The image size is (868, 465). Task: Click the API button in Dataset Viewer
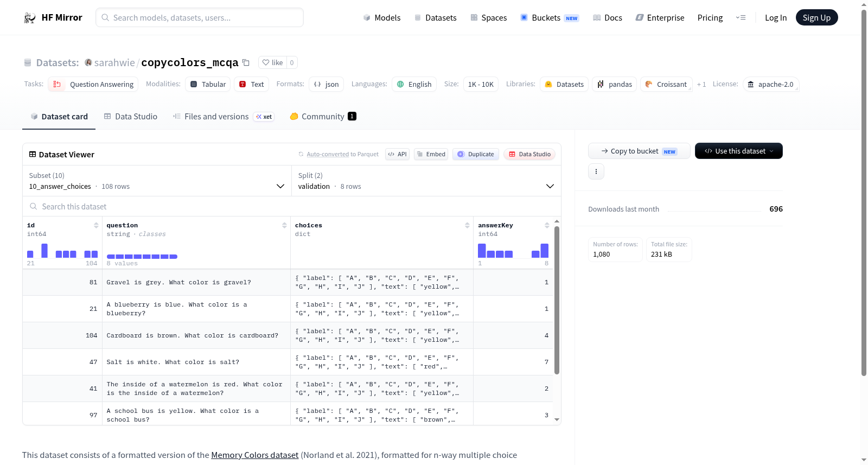[397, 154]
